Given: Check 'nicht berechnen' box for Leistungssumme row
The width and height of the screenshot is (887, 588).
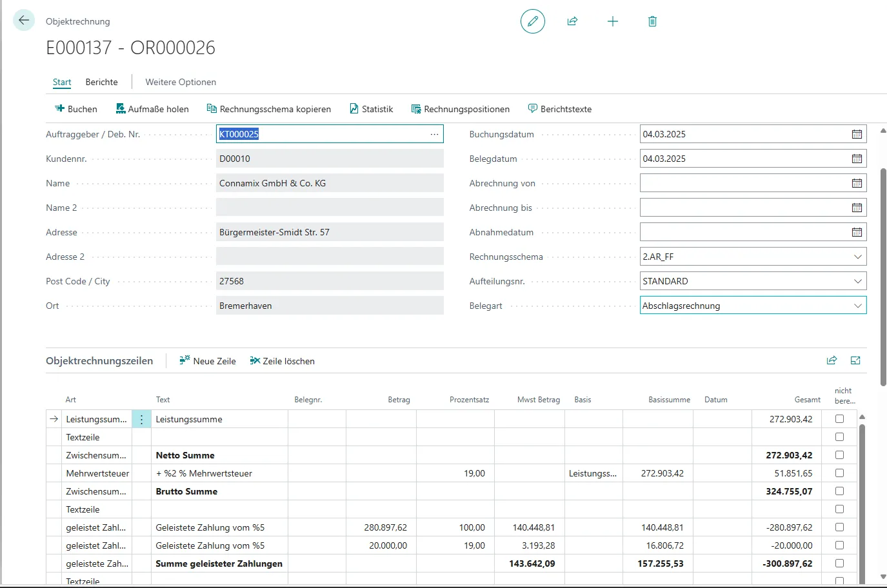Looking at the screenshot, I should click(x=839, y=419).
